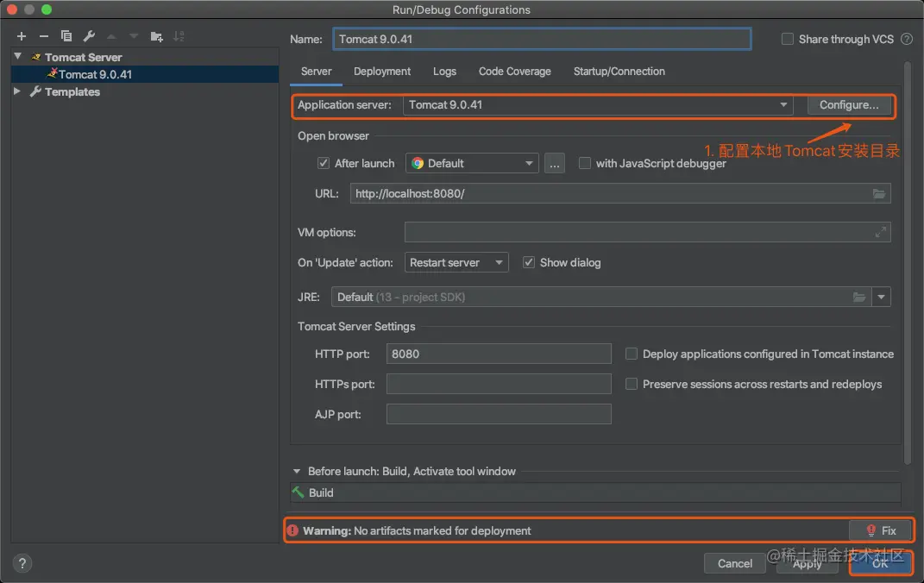This screenshot has height=583, width=924.
Task: Open the Startup/Connection tab
Action: click(x=619, y=72)
